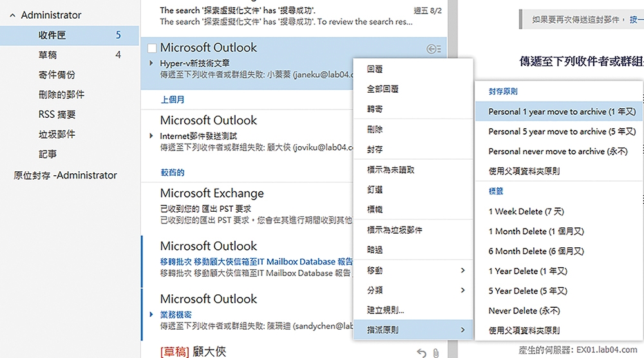Select 6 Month Delete retention tag

(x=560, y=251)
